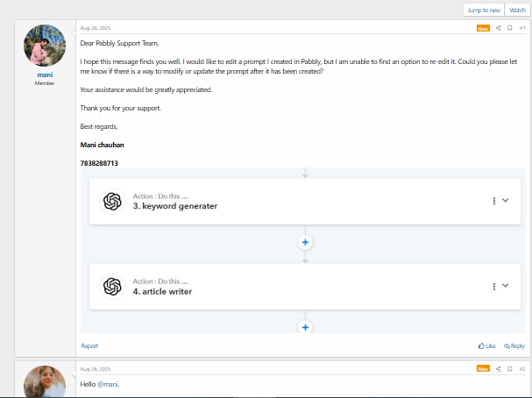The height and width of the screenshot is (398, 532).
Task: Open mani's profile avatar picture
Action: point(45,46)
